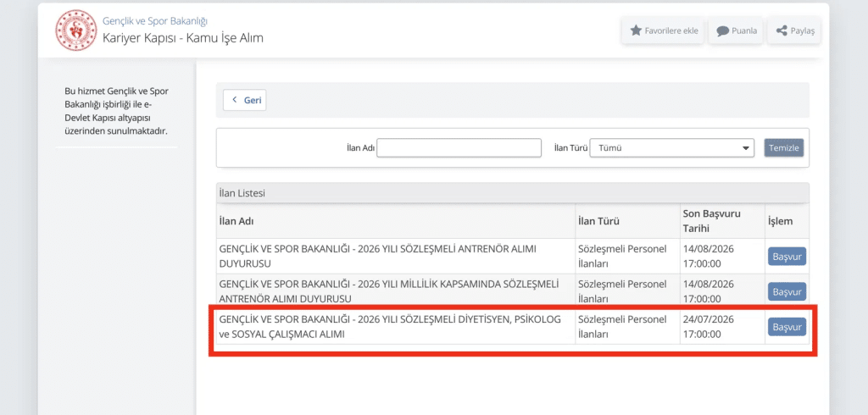
Task: Select the Millilik Kapsamında Sözleşmeli Antrenör Alımı row text
Action: pyautogui.click(x=389, y=291)
